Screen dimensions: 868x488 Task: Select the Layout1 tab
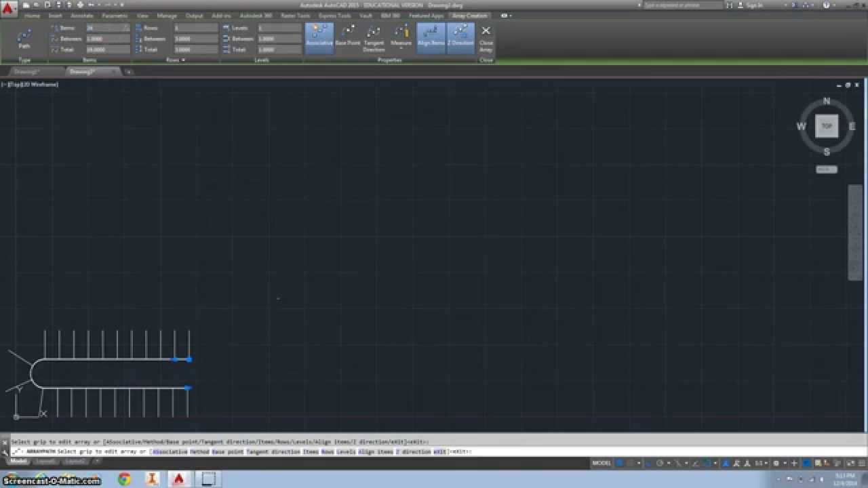click(x=45, y=462)
